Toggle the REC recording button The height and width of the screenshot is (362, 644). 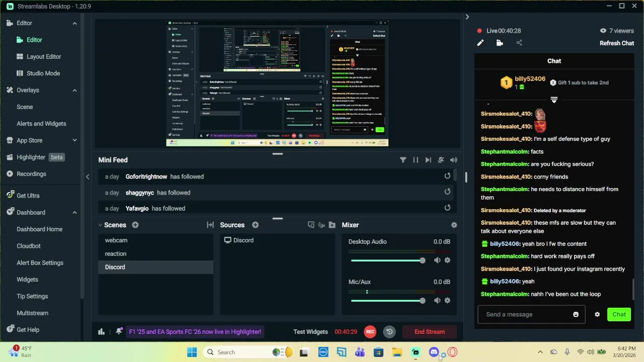(x=370, y=332)
